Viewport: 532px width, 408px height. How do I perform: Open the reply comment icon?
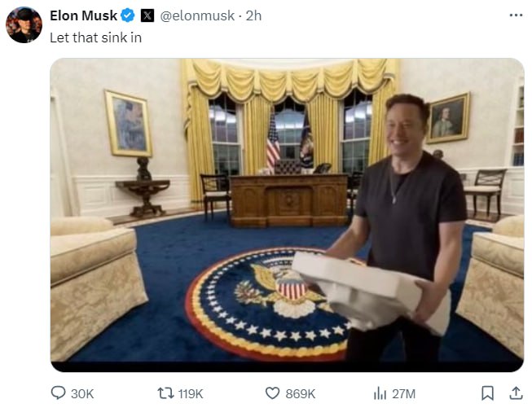[59, 393]
